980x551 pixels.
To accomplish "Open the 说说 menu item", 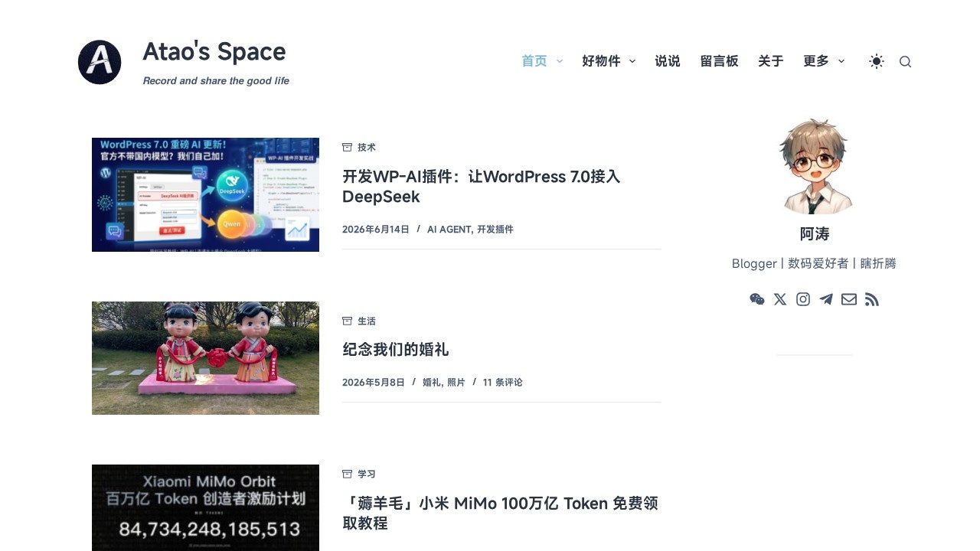I will pos(668,61).
